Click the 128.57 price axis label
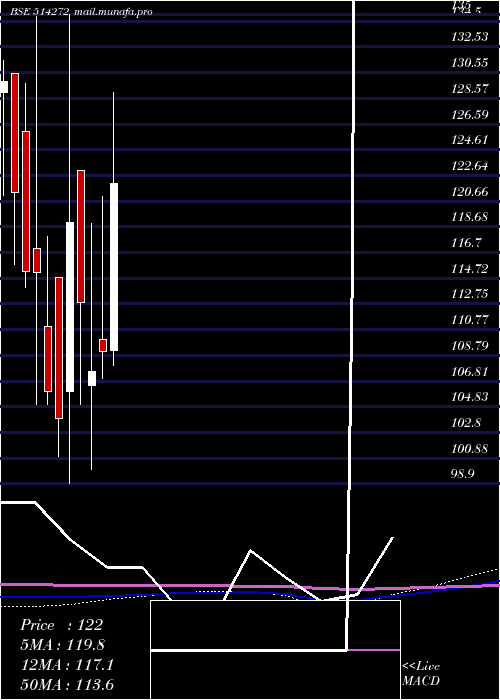 [x=470, y=89]
